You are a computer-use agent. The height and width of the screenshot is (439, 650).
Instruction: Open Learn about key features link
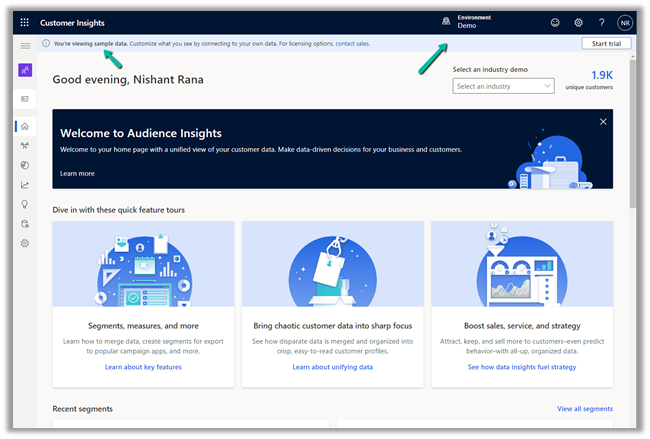(x=143, y=367)
